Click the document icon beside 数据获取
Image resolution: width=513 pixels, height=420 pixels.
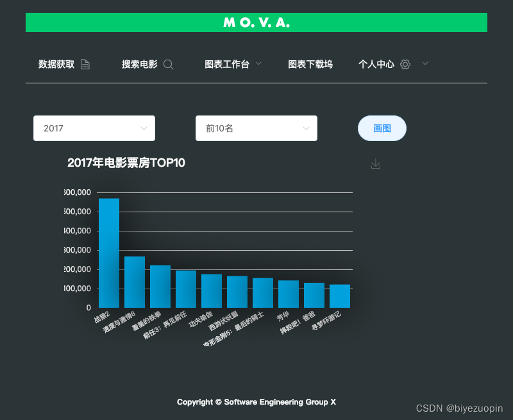point(85,64)
